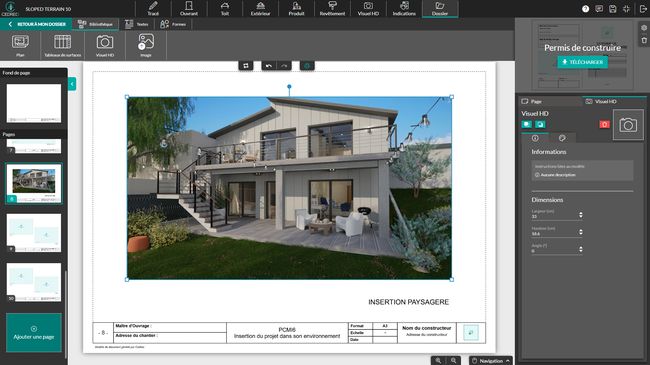Click the Hauteur value field
The width and height of the screenshot is (650, 365).
tap(555, 234)
